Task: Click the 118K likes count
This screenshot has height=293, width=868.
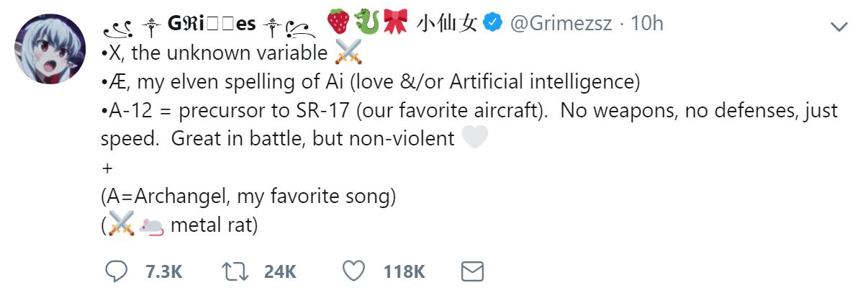Action: (x=404, y=271)
